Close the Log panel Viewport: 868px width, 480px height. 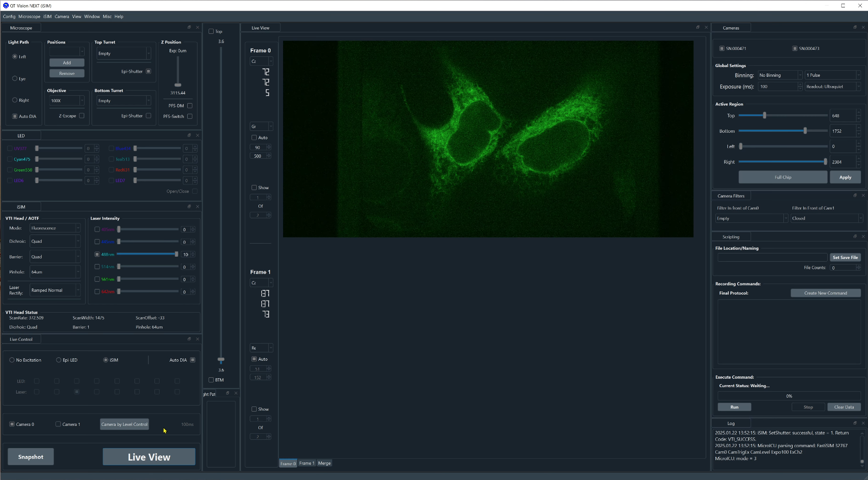pyautogui.click(x=863, y=423)
